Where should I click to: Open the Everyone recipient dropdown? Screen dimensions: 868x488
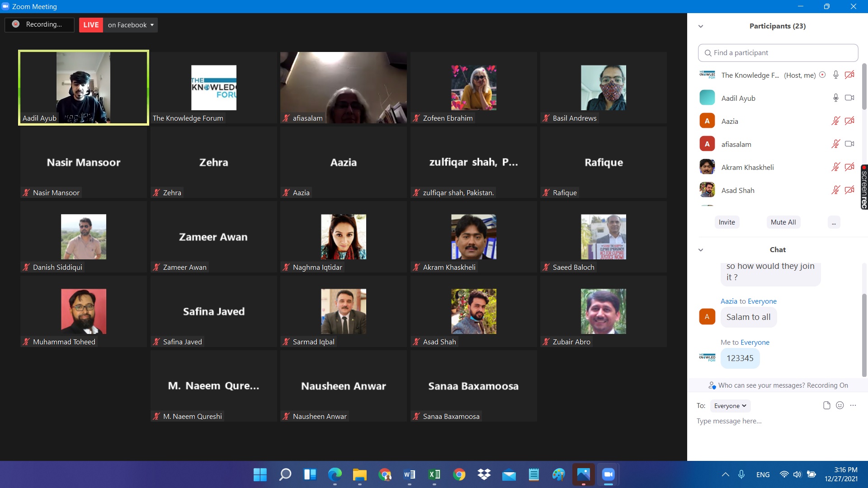coord(730,406)
